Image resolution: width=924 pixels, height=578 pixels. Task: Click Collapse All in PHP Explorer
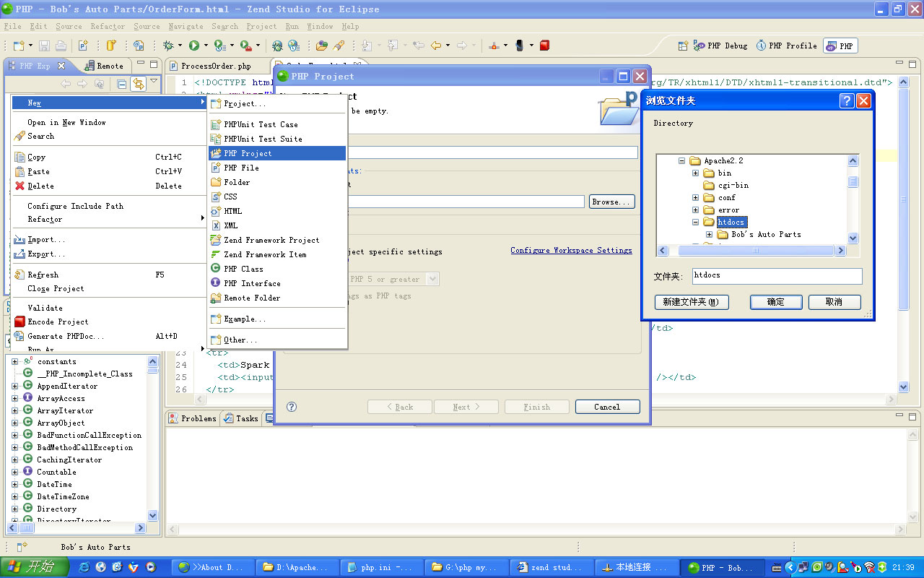pyautogui.click(x=122, y=85)
